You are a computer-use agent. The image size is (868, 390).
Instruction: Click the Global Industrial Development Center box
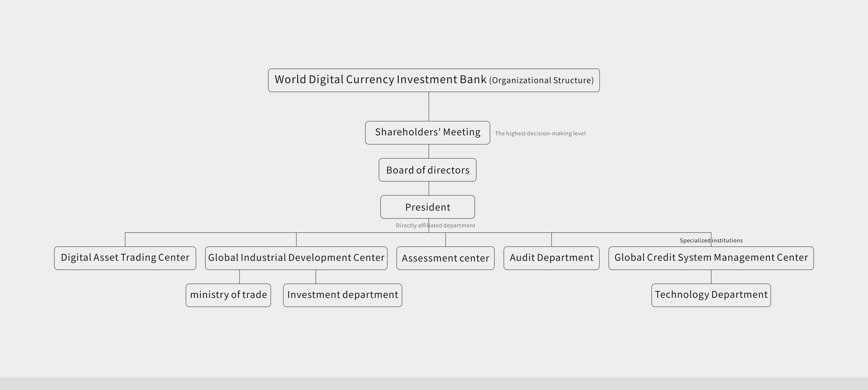click(296, 258)
